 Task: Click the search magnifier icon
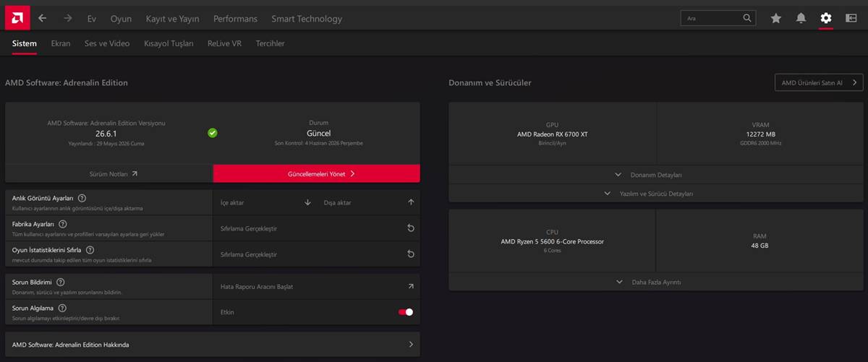[747, 18]
